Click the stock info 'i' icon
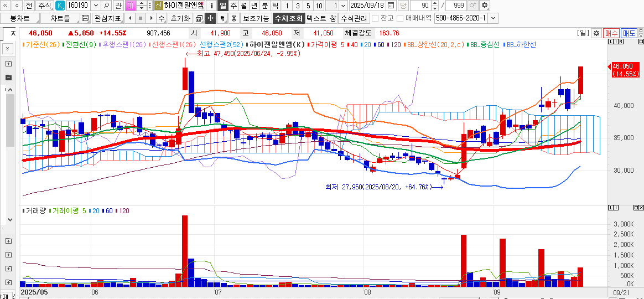 211,6
